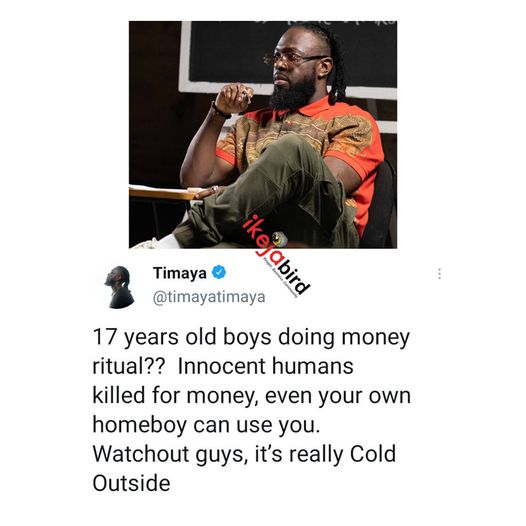
Task: Click the beaded bracelet on the raised wrist
Action: pos(220,111)
